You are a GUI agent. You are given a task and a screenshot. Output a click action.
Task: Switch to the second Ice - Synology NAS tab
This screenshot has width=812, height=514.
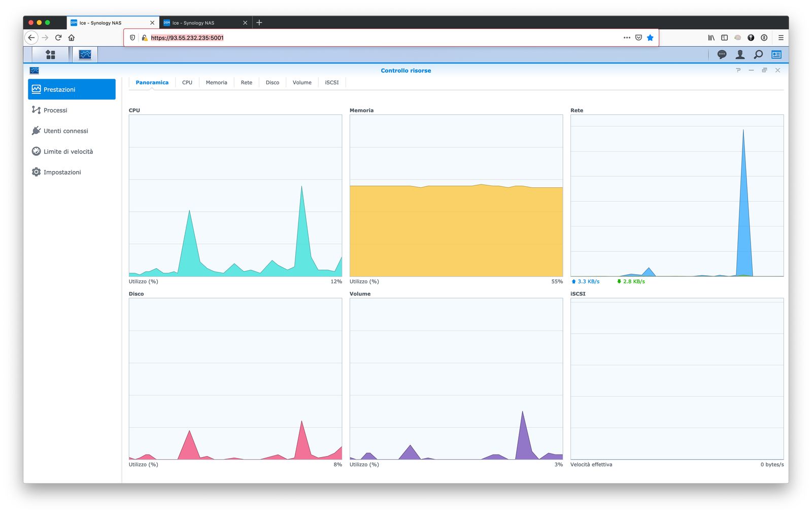pos(206,23)
